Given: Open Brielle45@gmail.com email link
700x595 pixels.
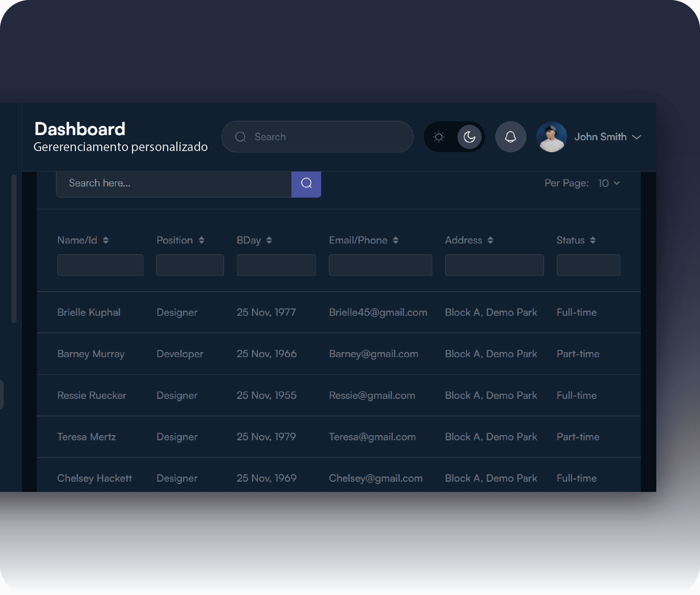Looking at the screenshot, I should point(378,312).
